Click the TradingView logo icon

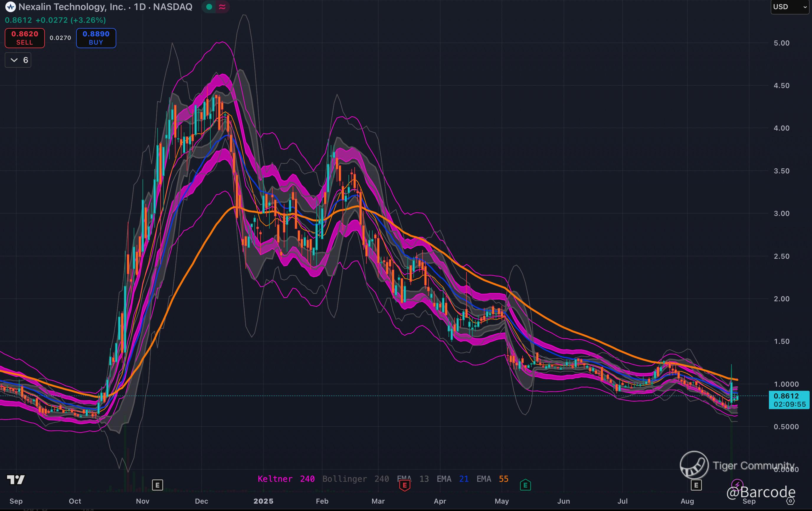(x=16, y=480)
